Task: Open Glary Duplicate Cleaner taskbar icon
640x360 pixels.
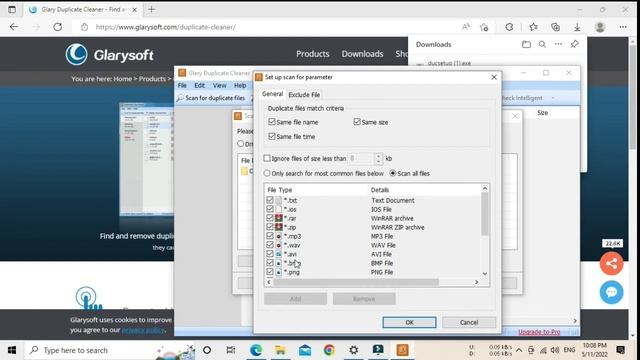Action: pyautogui.click(x=402, y=350)
